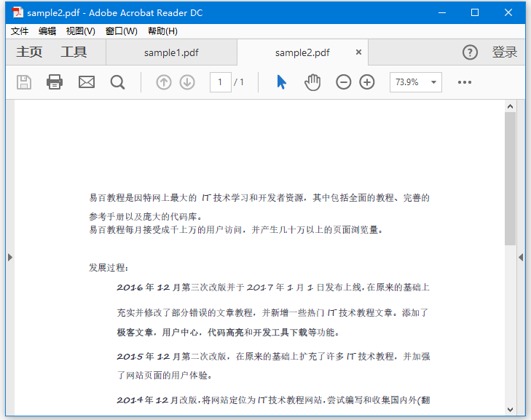This screenshot has height=420, width=531.
Task: Click the Save file icon
Action: 24,82
